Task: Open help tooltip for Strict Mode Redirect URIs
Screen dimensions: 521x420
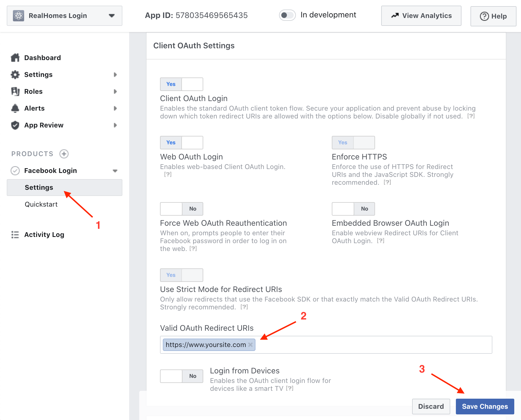Action: tap(244, 307)
